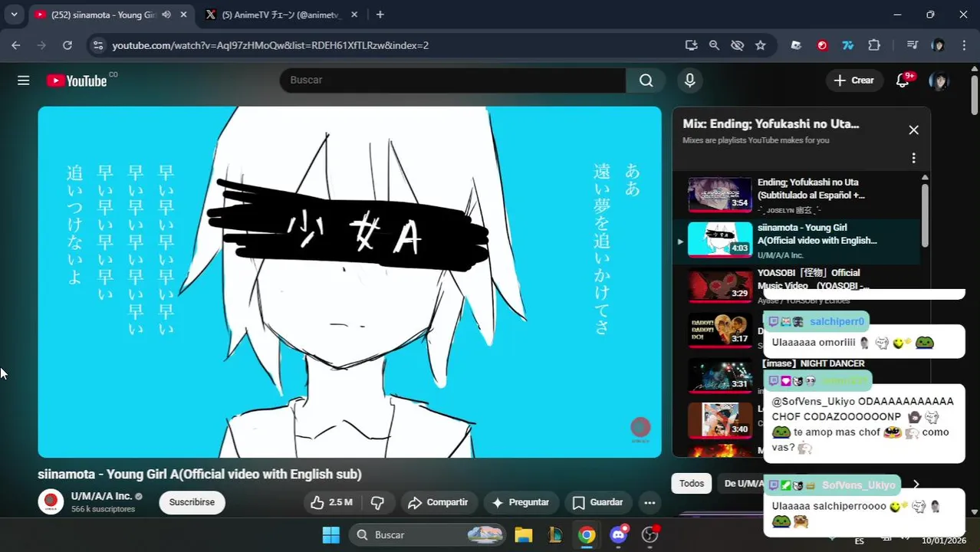
Task: Select siinamota Young Girl A playlist item
Action: pyautogui.click(x=796, y=242)
